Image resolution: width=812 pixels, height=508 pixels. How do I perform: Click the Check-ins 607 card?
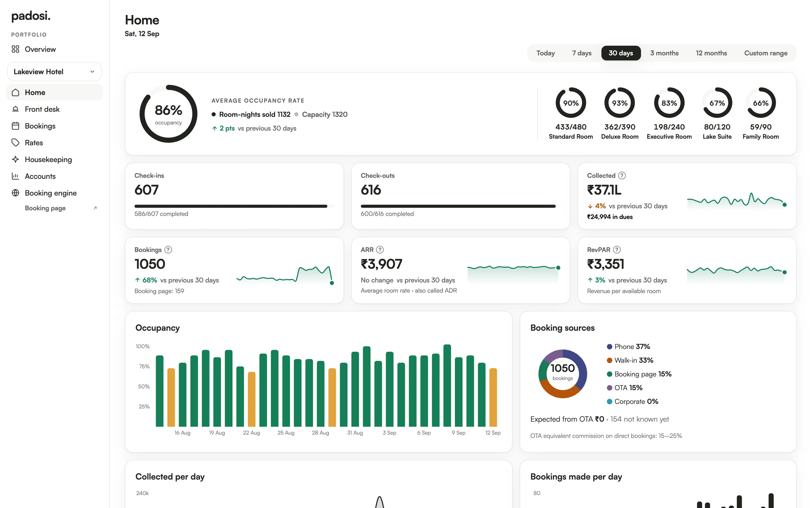click(x=234, y=196)
